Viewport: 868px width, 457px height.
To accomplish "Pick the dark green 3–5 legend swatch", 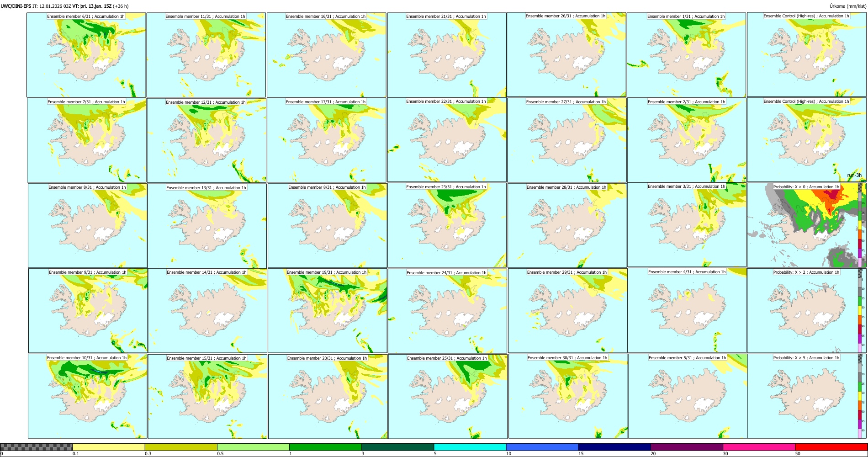I will coord(397,447).
